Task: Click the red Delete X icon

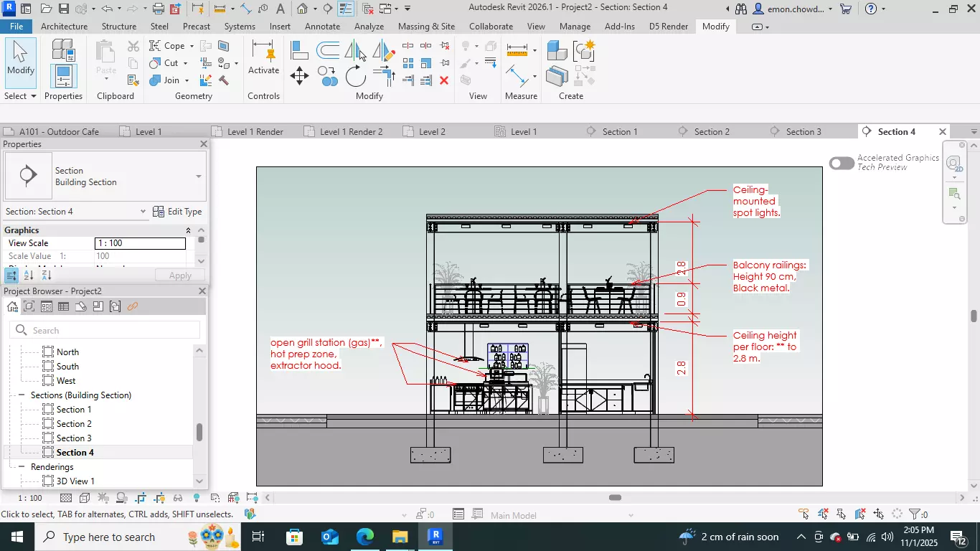Action: click(x=444, y=80)
